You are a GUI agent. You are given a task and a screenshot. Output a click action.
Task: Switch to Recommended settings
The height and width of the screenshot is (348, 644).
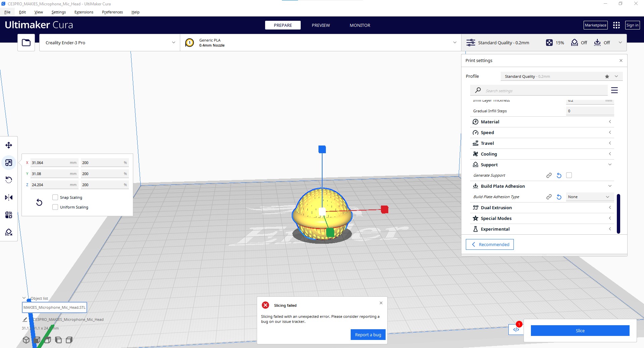click(490, 244)
